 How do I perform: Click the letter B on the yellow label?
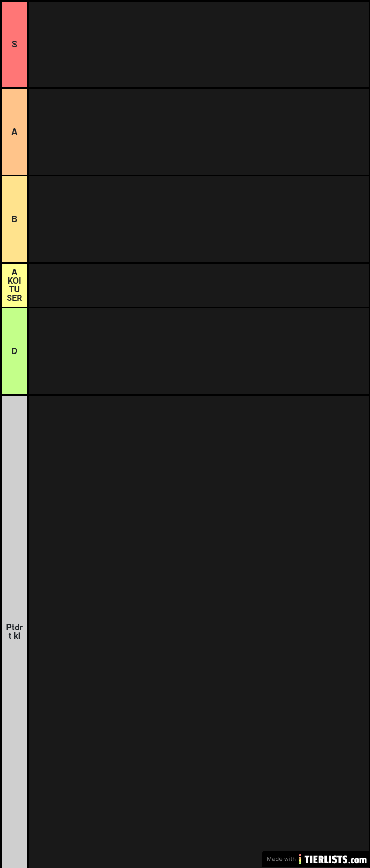14,219
